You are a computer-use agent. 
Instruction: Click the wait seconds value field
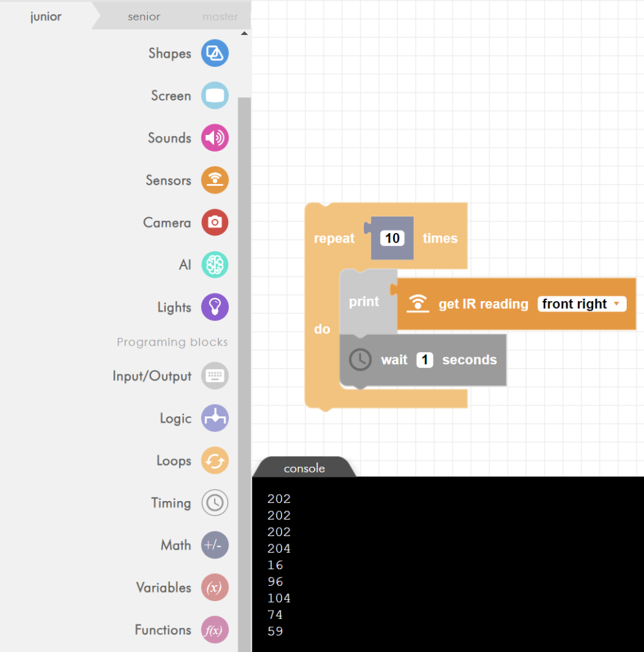(x=425, y=360)
